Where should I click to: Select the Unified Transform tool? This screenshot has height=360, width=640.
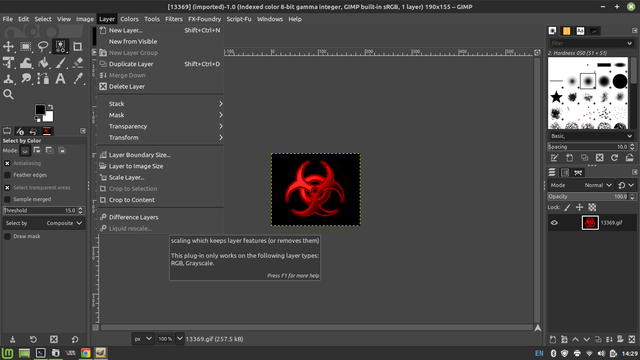[x=8, y=62]
